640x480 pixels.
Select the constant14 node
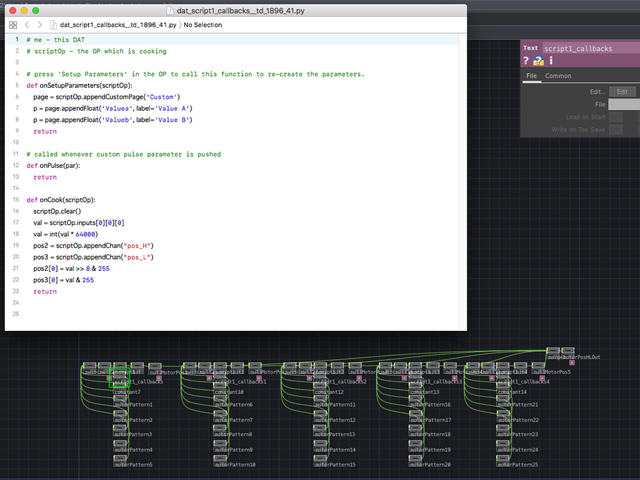503,387
